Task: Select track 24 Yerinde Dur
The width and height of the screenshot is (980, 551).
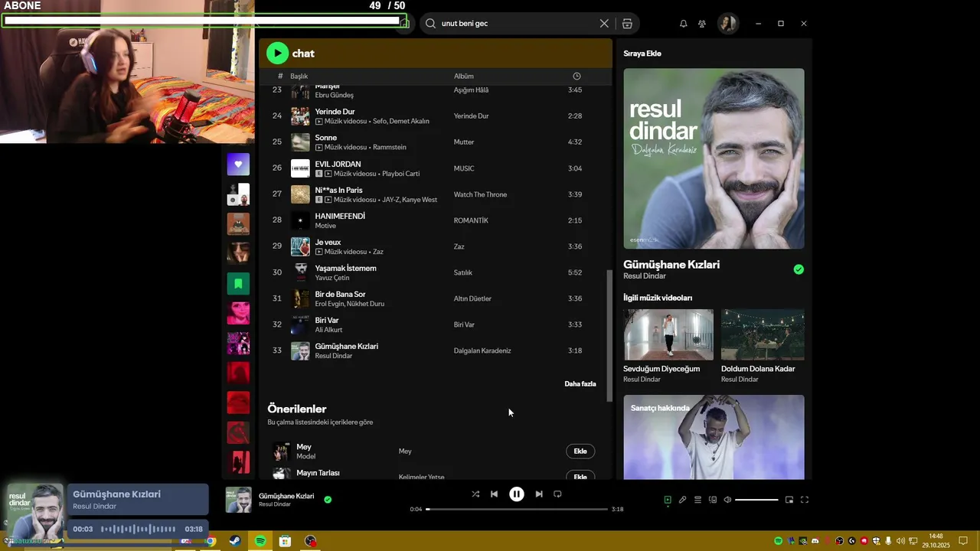Action: click(436, 116)
